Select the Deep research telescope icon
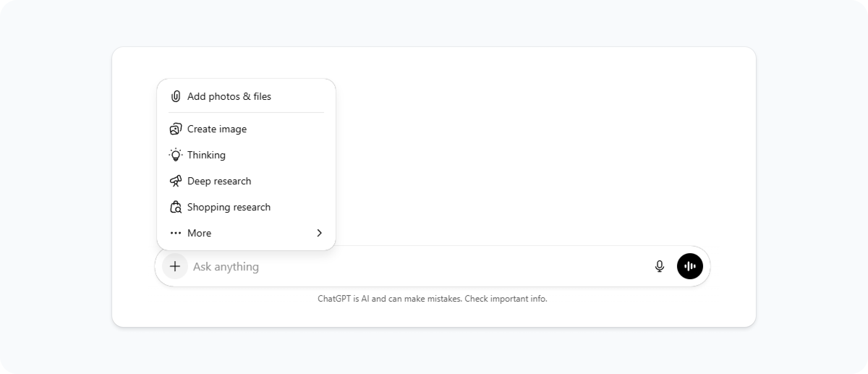 [176, 181]
